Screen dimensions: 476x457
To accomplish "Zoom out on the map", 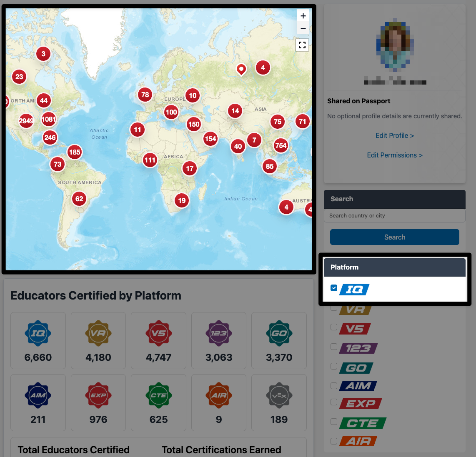I will (303, 28).
